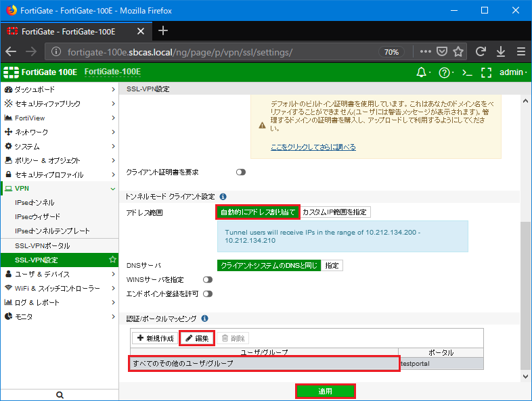Collapse the VPN menu

click(x=60, y=189)
